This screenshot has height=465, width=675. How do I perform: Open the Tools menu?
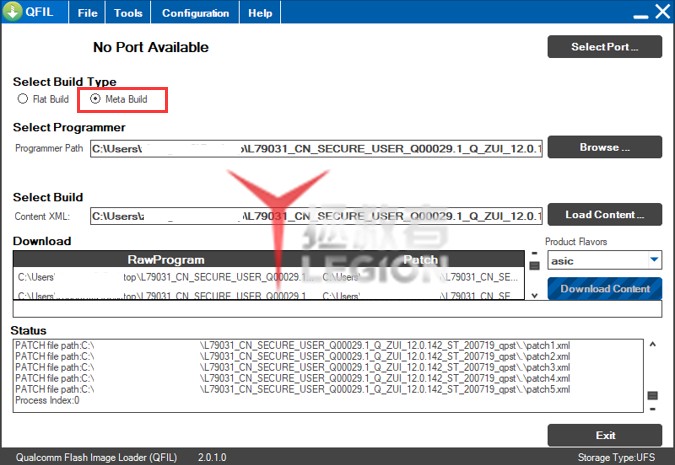(x=128, y=13)
